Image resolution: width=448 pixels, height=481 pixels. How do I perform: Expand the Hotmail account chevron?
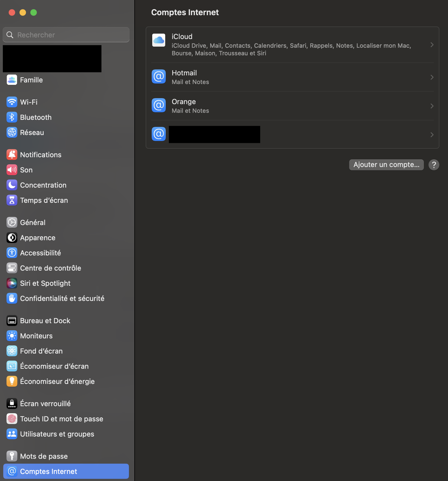click(x=432, y=77)
